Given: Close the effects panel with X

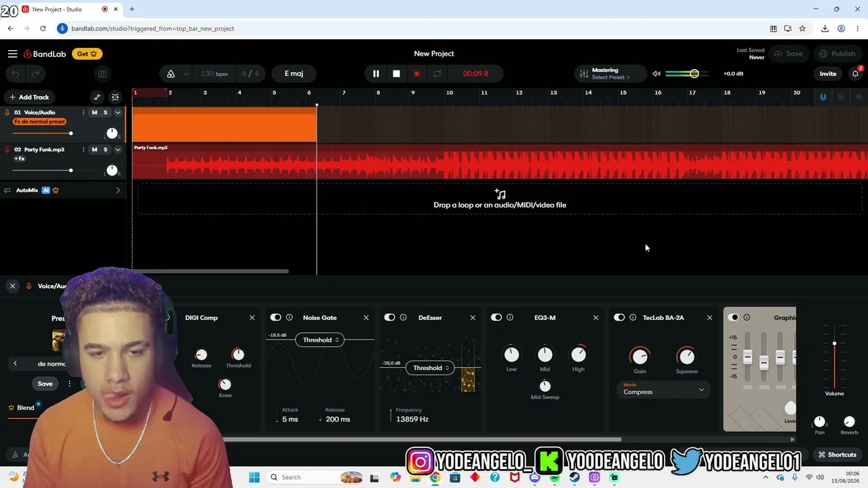Looking at the screenshot, I should click(12, 286).
